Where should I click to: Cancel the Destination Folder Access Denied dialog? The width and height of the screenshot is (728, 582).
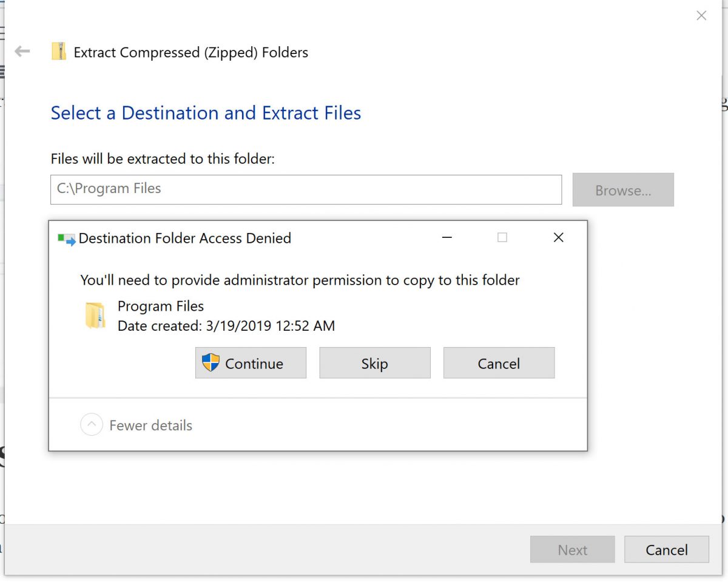(x=499, y=363)
